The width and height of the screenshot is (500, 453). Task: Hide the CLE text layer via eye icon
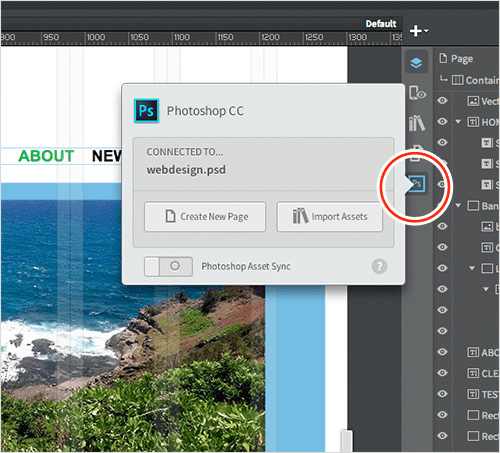pyautogui.click(x=442, y=373)
